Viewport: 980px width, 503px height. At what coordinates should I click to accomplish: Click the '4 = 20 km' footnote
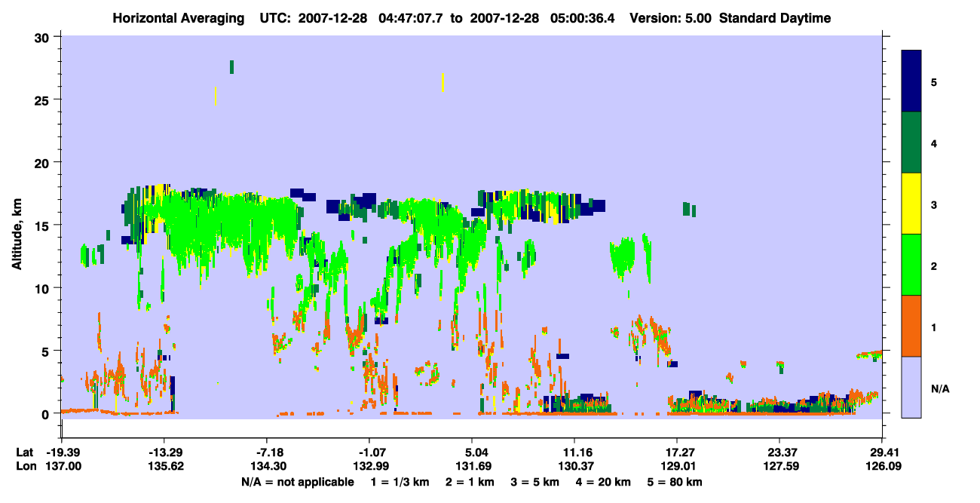pyautogui.click(x=604, y=482)
